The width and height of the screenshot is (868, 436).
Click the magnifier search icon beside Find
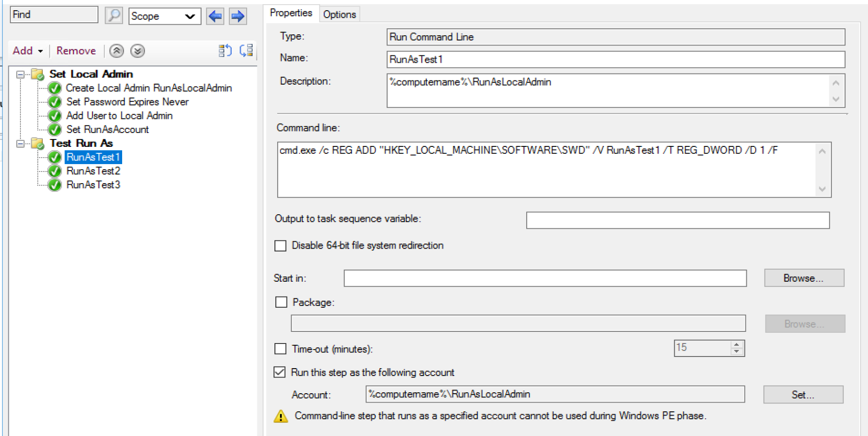tap(113, 16)
